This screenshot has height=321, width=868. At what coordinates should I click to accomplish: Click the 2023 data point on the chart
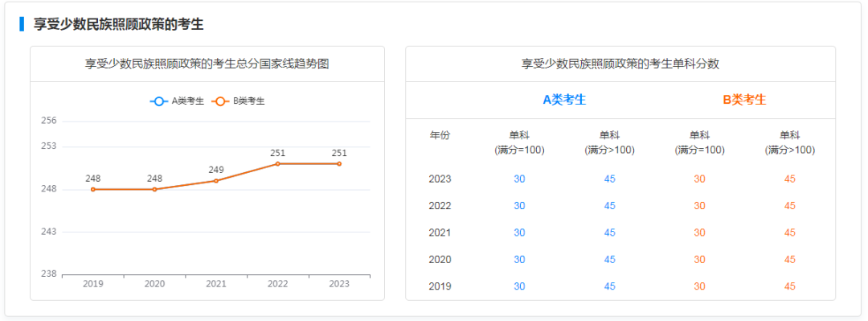click(339, 163)
